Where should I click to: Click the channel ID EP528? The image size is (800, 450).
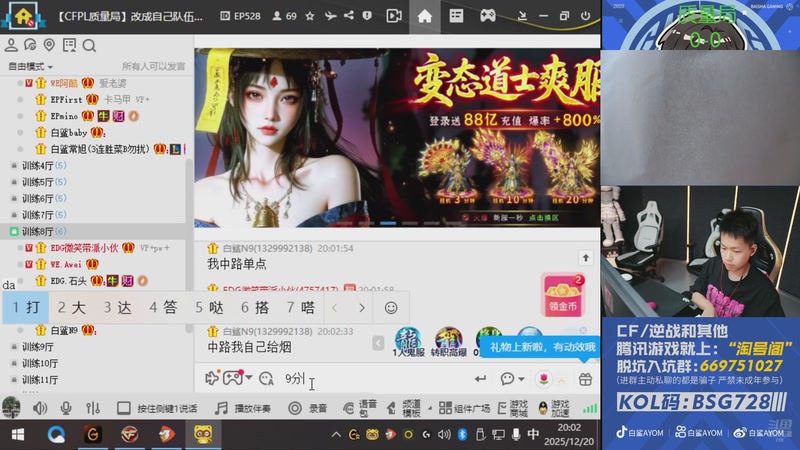point(240,16)
